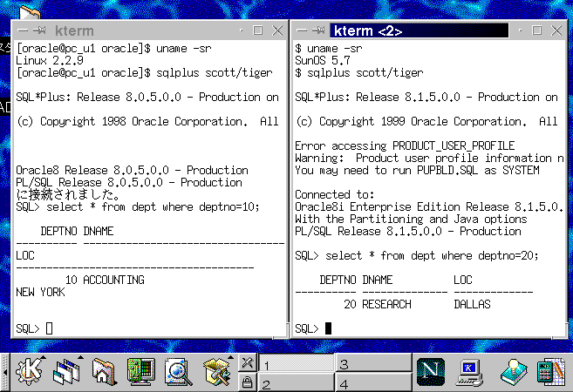Image resolution: width=573 pixels, height=392 pixels.
Task: Click 'Copyright 1999 Oracle Corporation' line
Action: coord(426,122)
